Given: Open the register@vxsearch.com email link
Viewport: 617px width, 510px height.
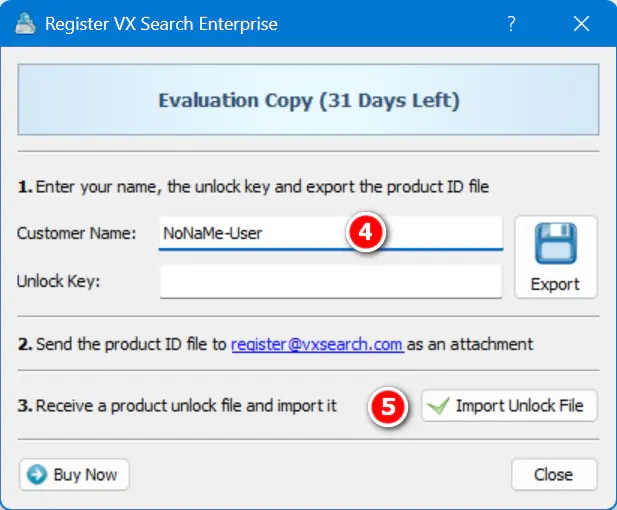Looking at the screenshot, I should [x=317, y=344].
